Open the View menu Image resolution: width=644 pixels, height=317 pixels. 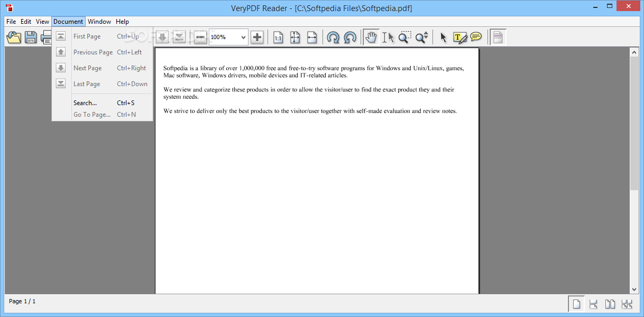point(42,22)
